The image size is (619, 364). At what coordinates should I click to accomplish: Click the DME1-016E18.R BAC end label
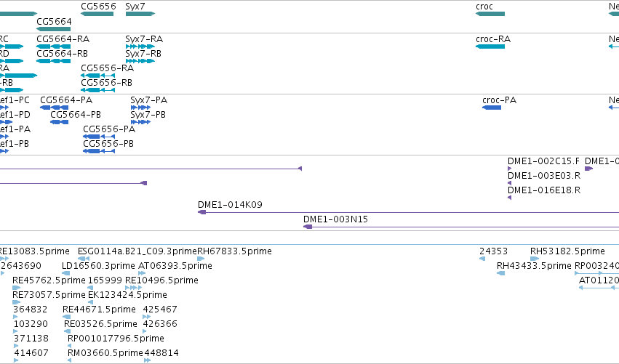(544, 190)
